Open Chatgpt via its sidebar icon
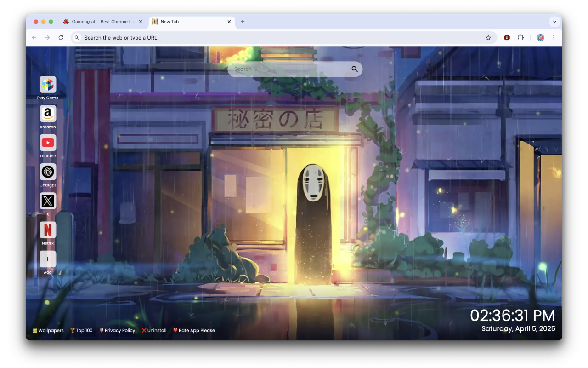This screenshot has width=588, height=368. click(48, 172)
